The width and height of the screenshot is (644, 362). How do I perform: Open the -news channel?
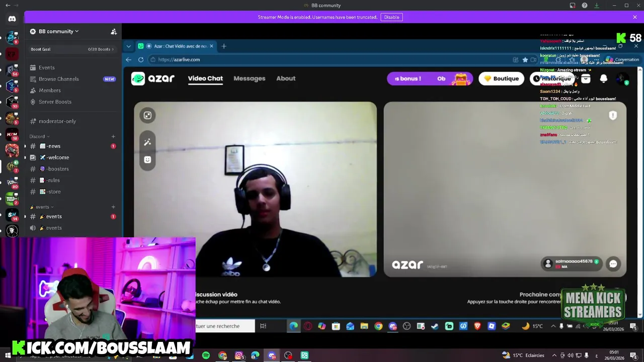(x=72, y=146)
